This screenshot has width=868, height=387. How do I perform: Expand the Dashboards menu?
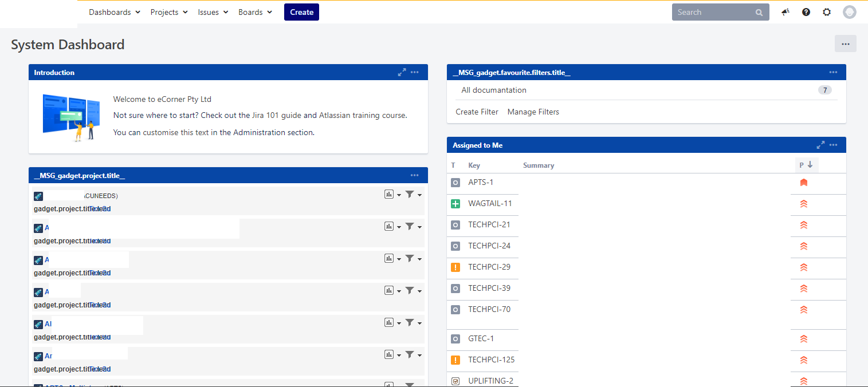pos(115,12)
